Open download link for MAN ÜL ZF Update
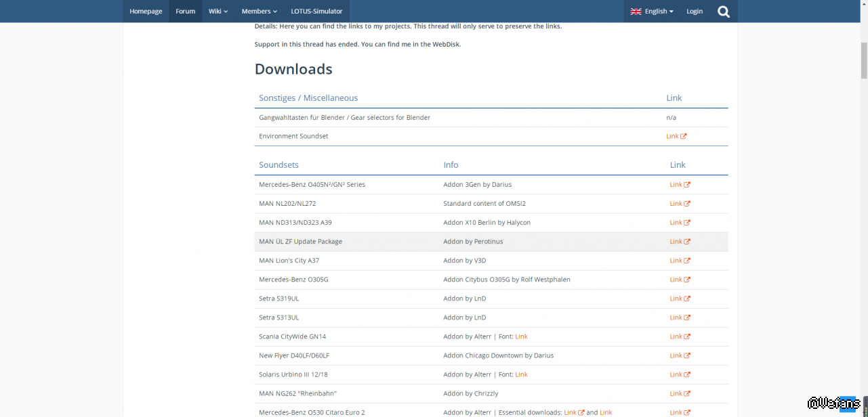 tap(680, 242)
